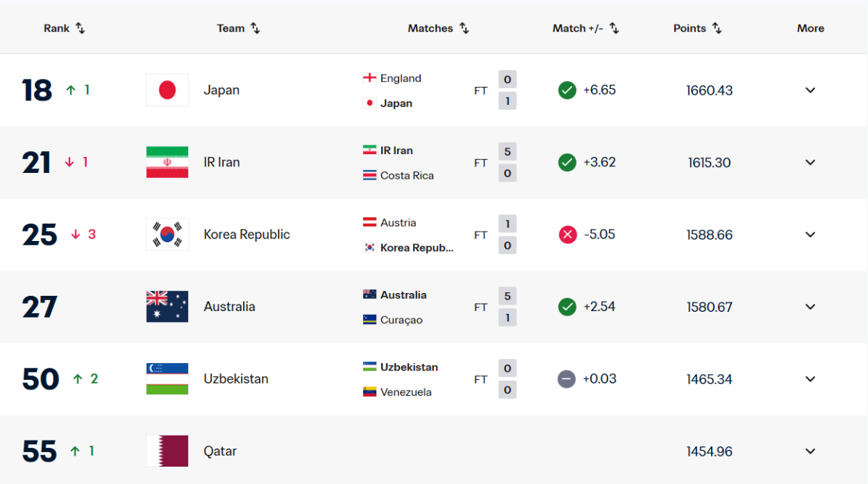868x484 pixels.
Task: Expand details for the Qatar row
Action: coord(809,451)
